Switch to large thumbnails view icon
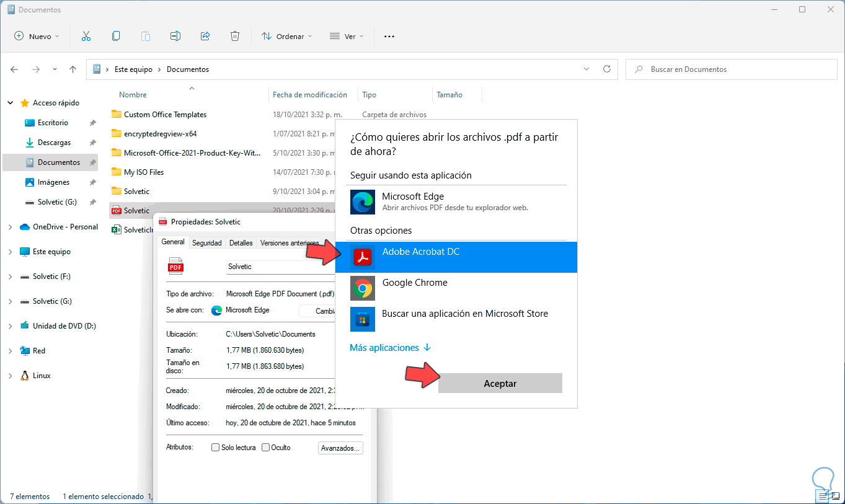 835,496
